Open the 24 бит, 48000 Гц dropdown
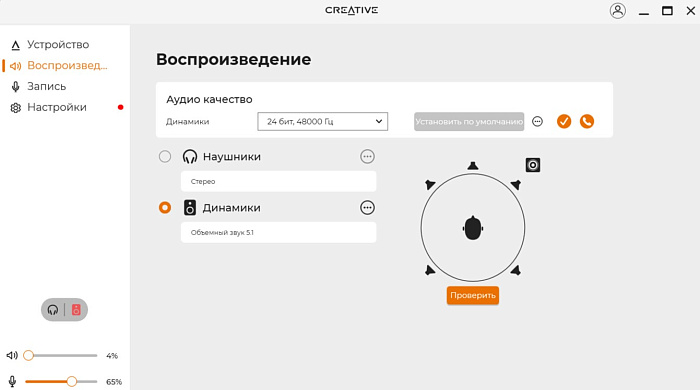Image resolution: width=700 pixels, height=390 pixels. click(x=322, y=121)
